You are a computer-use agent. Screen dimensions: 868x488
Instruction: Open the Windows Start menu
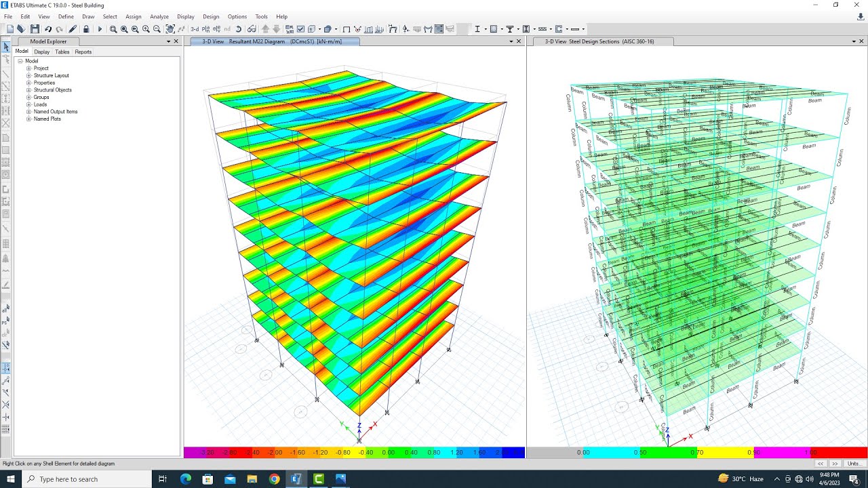(11, 479)
